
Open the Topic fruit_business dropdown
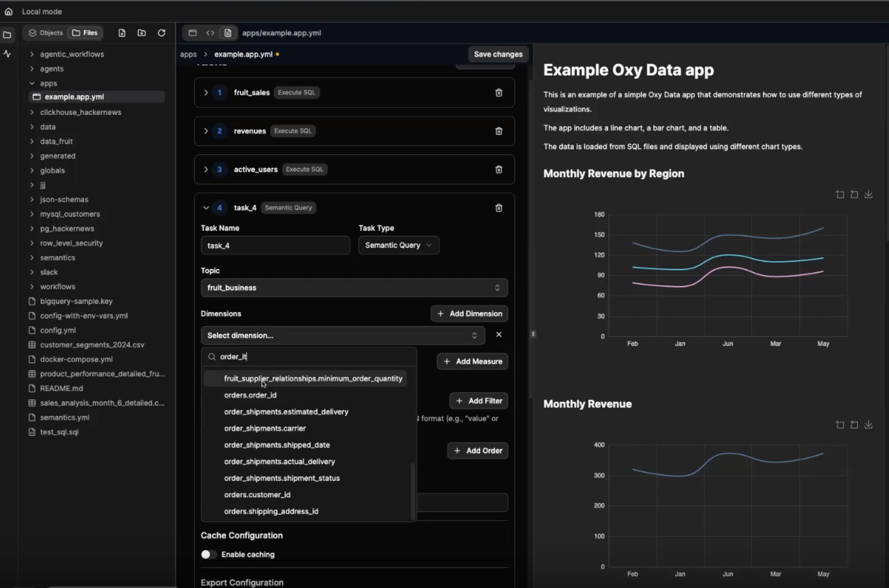[x=354, y=288]
